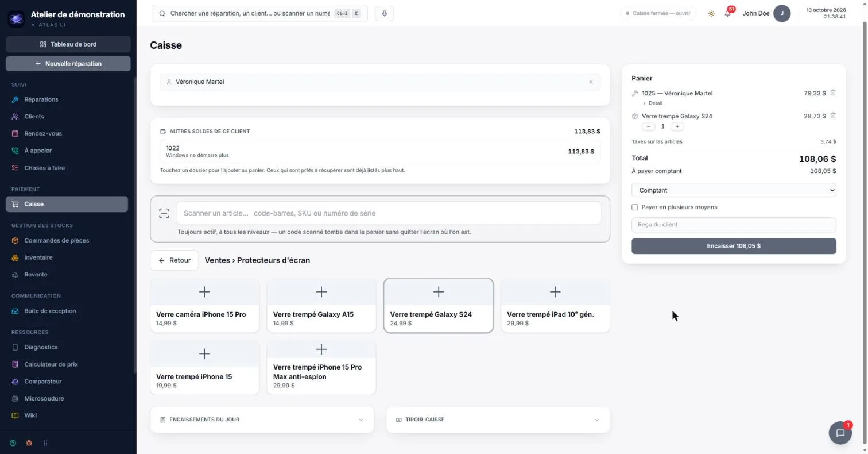Decrease Galaxy S24 quantity with minus
Viewport: 868px width, 454px height.
(x=648, y=126)
